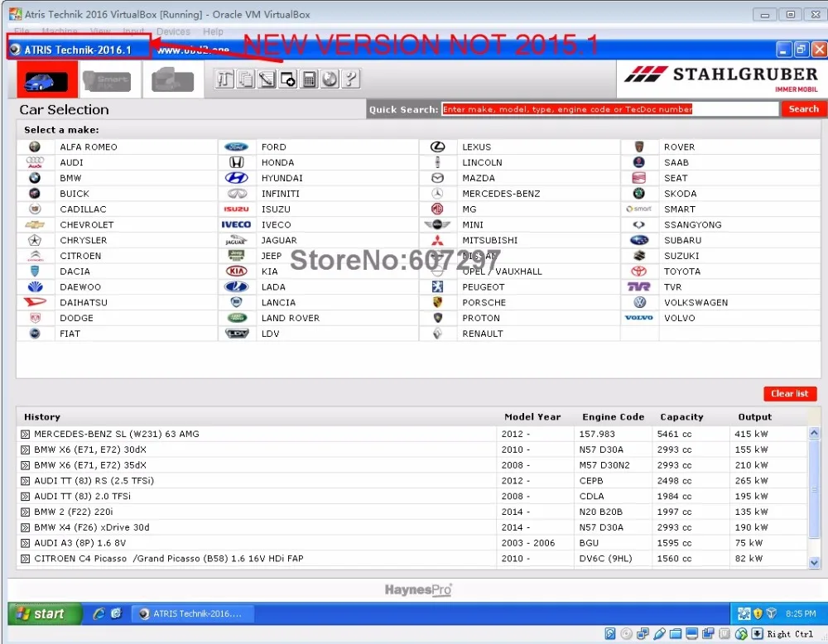Open the VirtualBox File menu

(x=22, y=31)
